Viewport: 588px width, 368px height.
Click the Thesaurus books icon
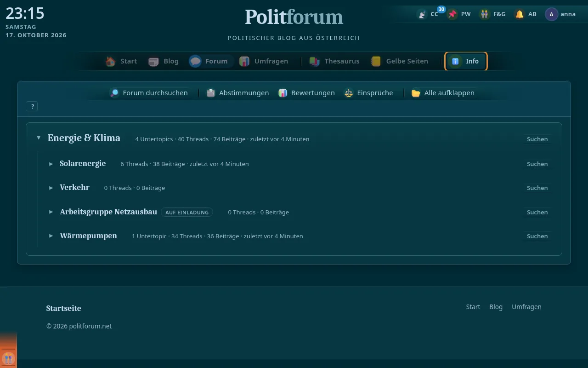pyautogui.click(x=314, y=61)
